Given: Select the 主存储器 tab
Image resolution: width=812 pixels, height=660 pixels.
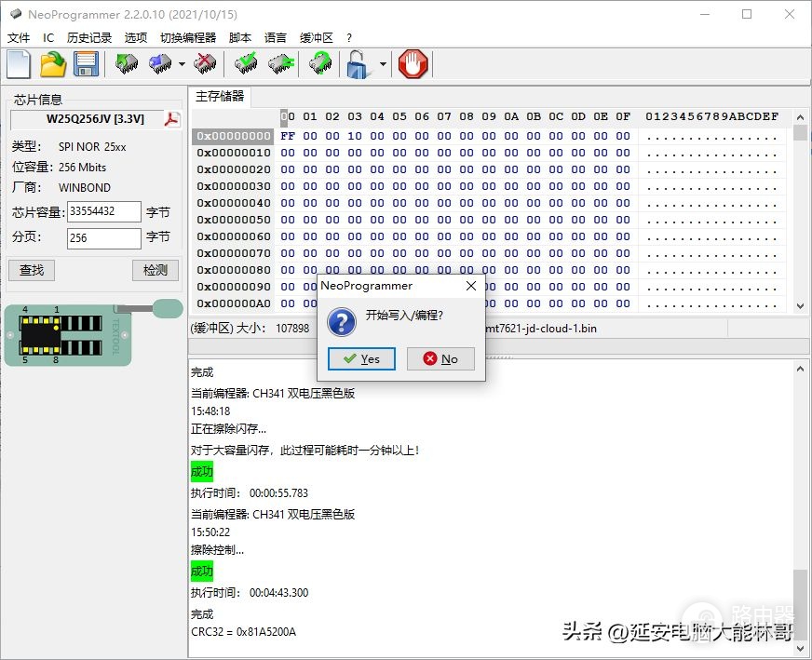Looking at the screenshot, I should [220, 96].
